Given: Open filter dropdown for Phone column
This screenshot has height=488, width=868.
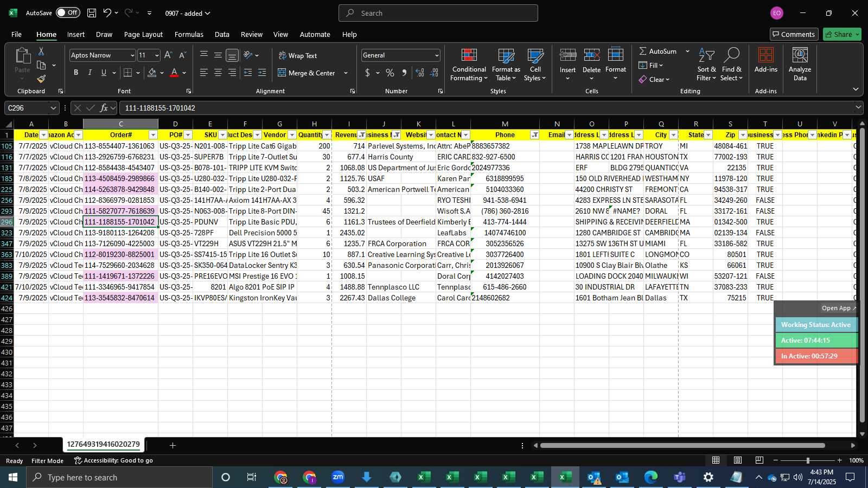Looking at the screenshot, I should [534, 135].
